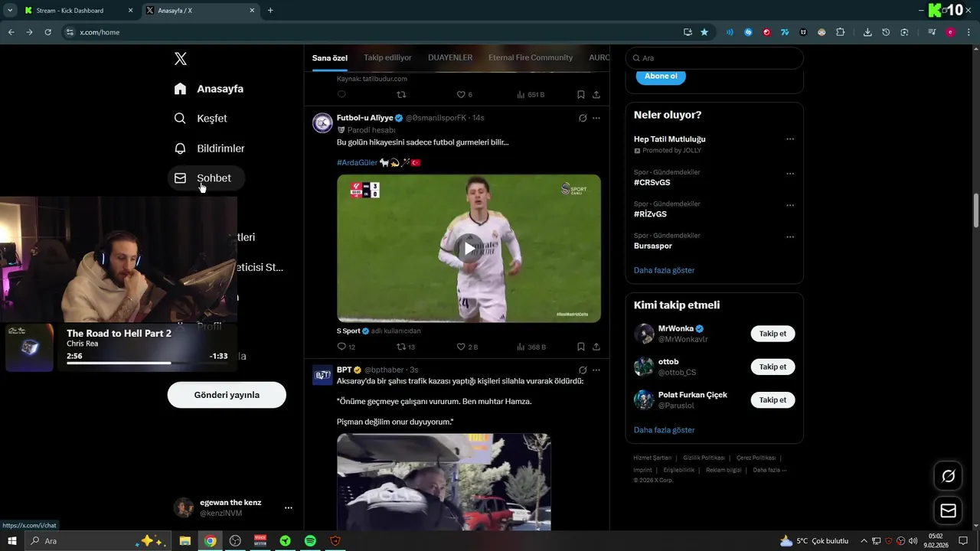Share the tatilbudur.com sourced post
The height and width of the screenshot is (551, 980).
tap(596, 95)
